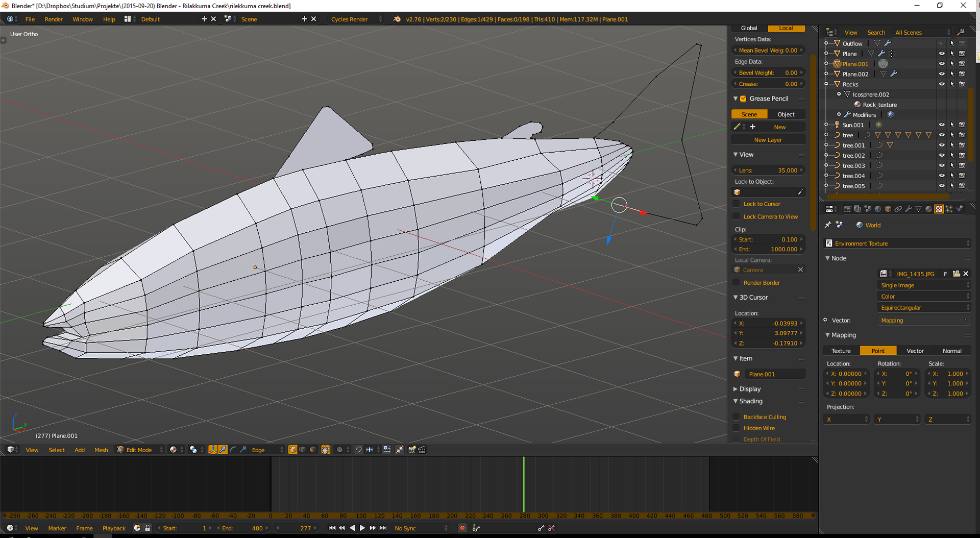Screen dimensions: 980x538
Task: Expand the Display panel
Action: click(736, 389)
